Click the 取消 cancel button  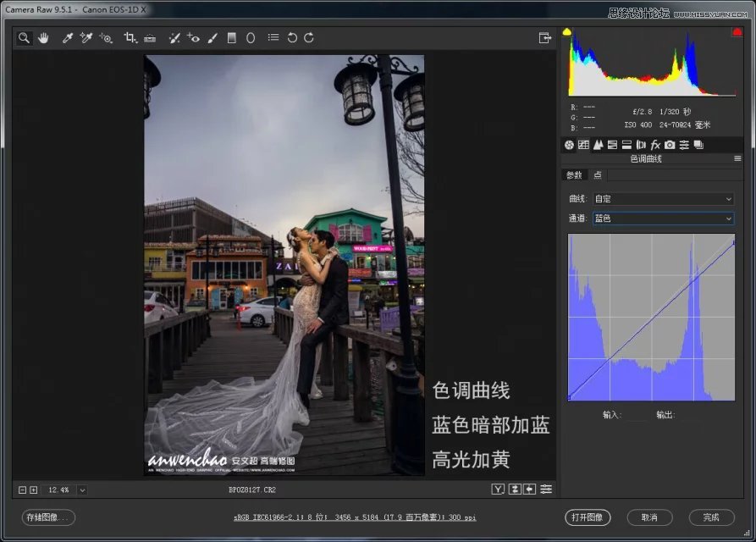649,517
